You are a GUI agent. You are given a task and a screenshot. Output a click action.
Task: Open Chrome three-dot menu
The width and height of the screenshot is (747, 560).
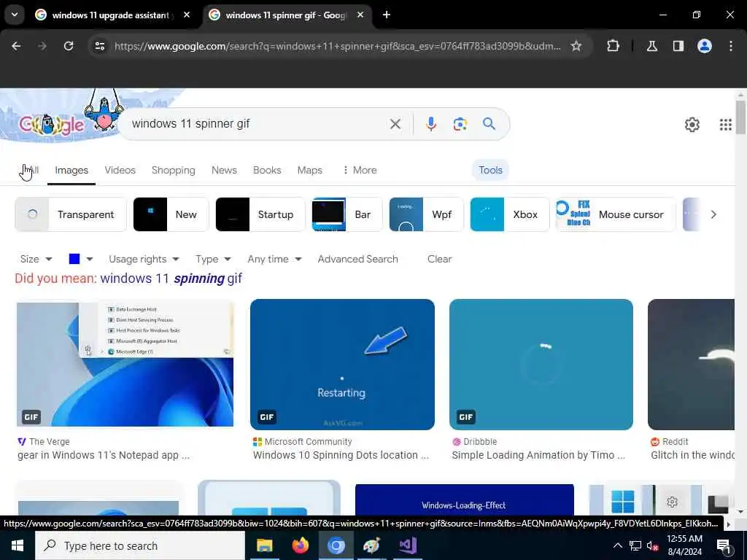[731, 46]
